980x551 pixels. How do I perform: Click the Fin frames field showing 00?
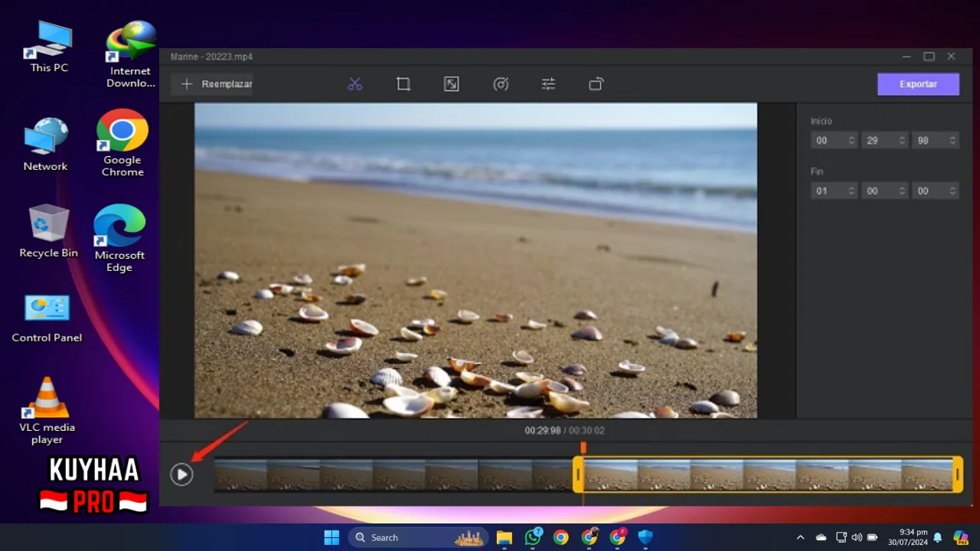pos(935,191)
